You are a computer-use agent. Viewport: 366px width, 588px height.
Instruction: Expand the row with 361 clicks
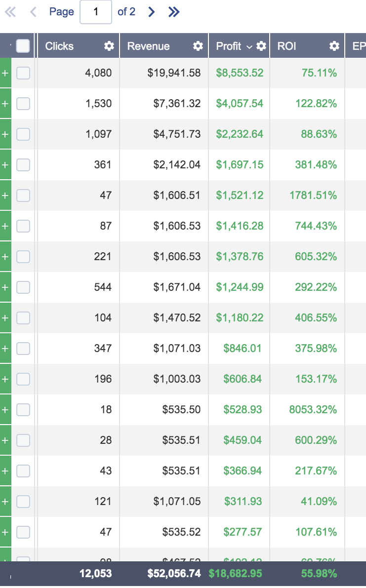click(5, 165)
